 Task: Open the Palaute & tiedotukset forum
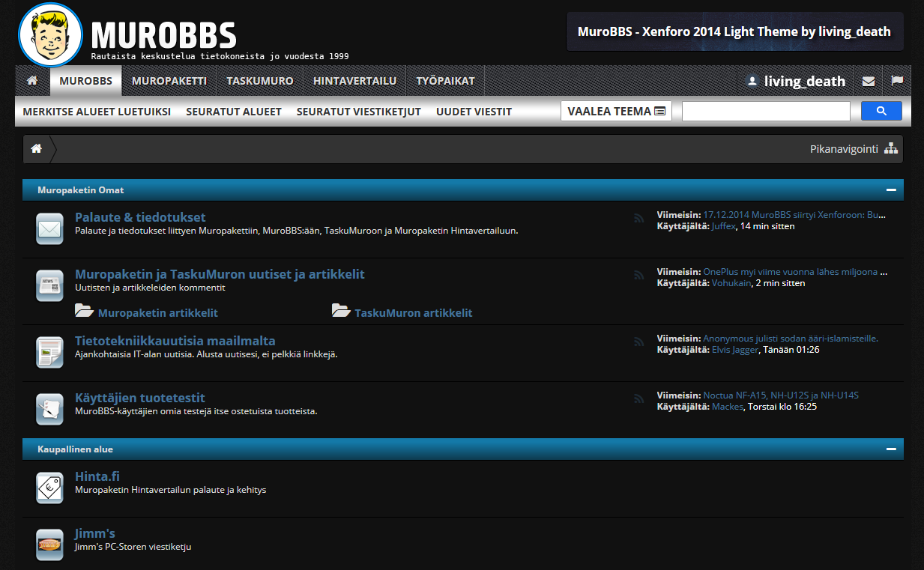[140, 217]
